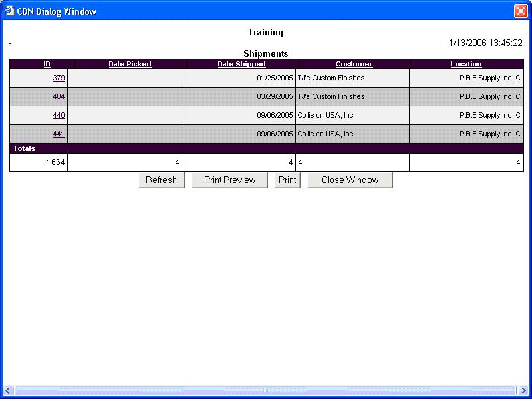Viewport: 532px width, 399px height.
Task: Click the horizontal scrollbar track
Action: 266,390
